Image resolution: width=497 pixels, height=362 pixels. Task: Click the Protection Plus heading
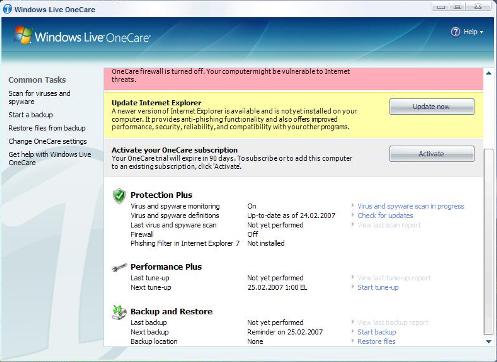tap(161, 195)
